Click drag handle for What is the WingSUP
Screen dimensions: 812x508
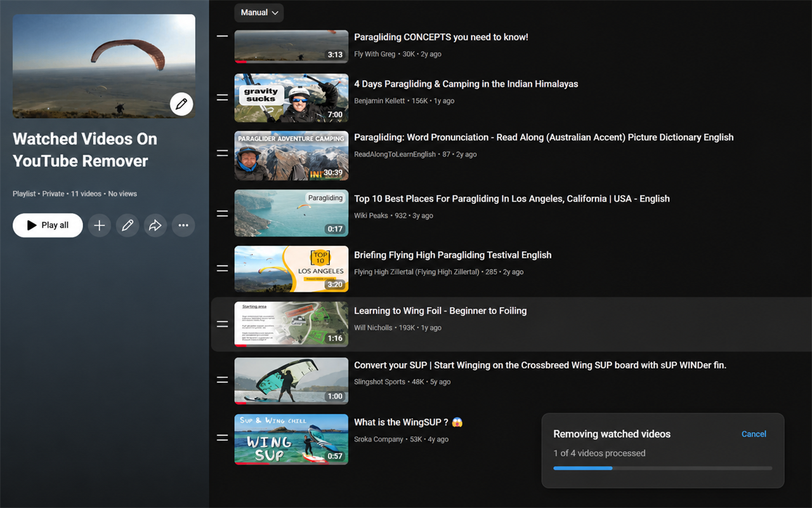[222, 438]
